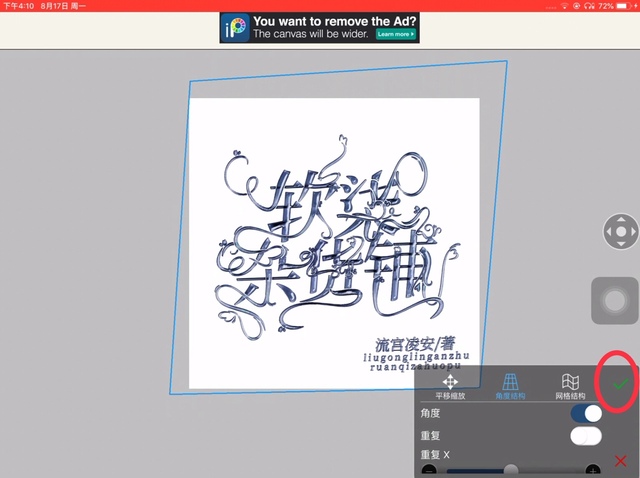The width and height of the screenshot is (640, 478).
Task: Enable the 重复 repeat toggle
Action: (586, 436)
